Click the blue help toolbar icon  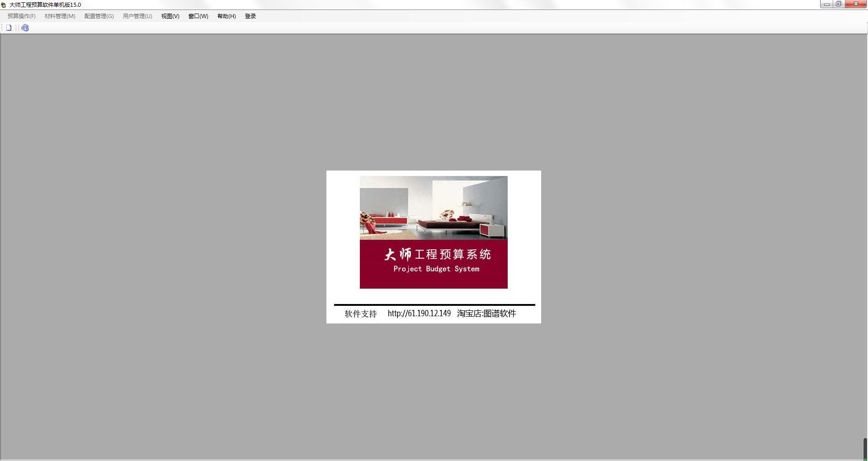click(25, 28)
